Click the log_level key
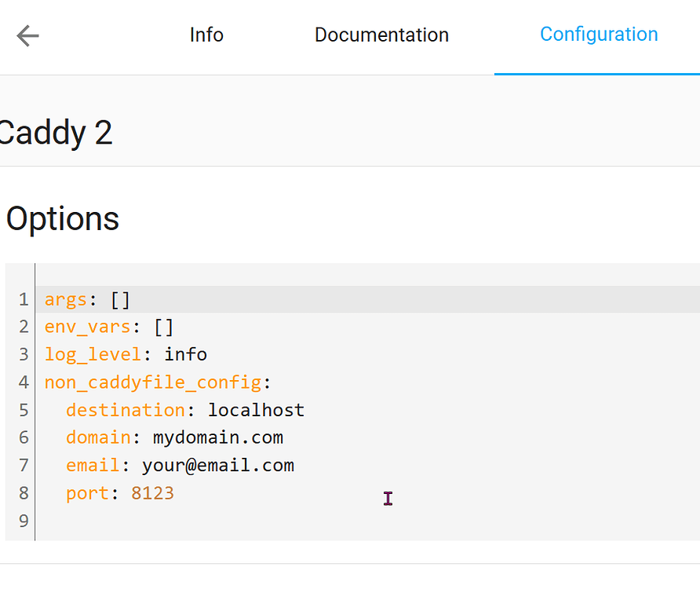 point(93,355)
